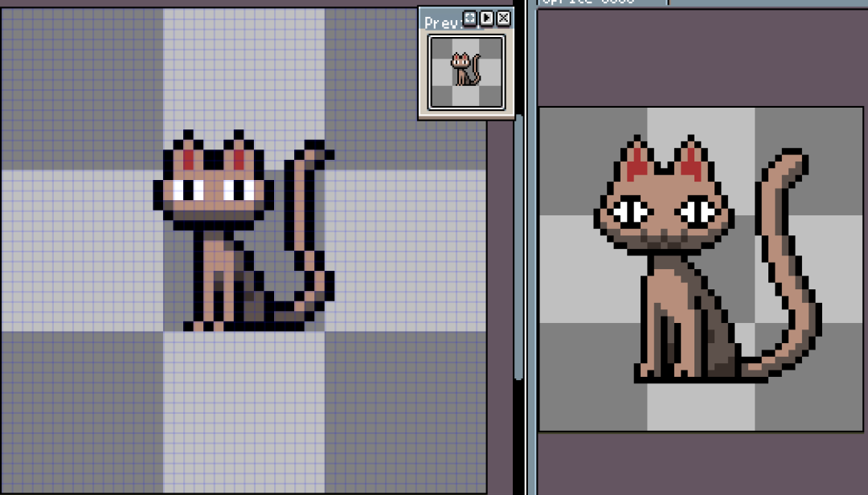Toggle full-size mode in Preview window
Image resolution: width=868 pixels, height=495 pixels.
click(469, 18)
